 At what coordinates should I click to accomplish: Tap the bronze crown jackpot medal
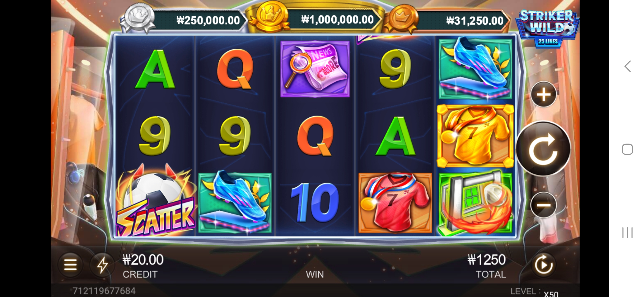click(x=401, y=19)
